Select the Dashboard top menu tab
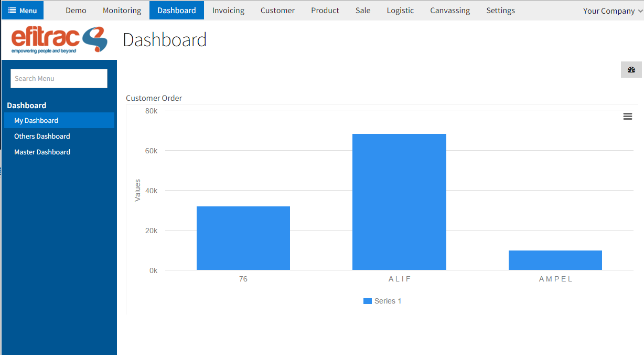The image size is (644, 355). coord(177,11)
